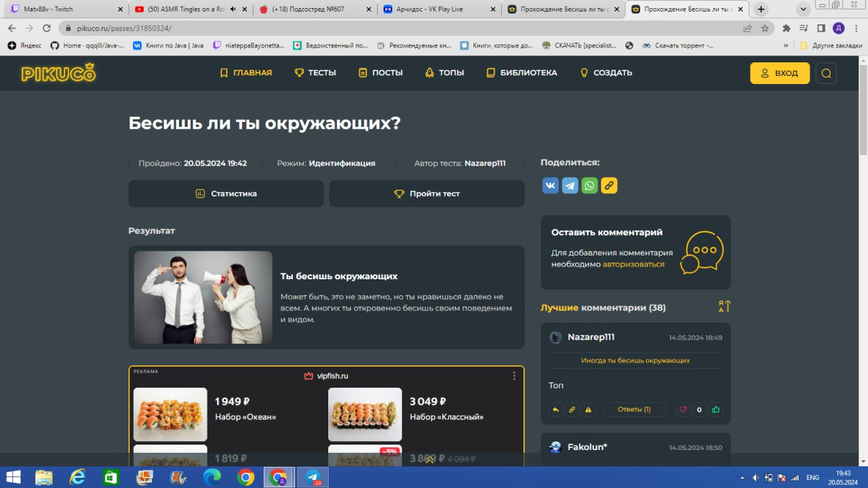Viewport: 868px width, 488px height.
Task: Open test author Nazarep111 link
Action: [485, 163]
